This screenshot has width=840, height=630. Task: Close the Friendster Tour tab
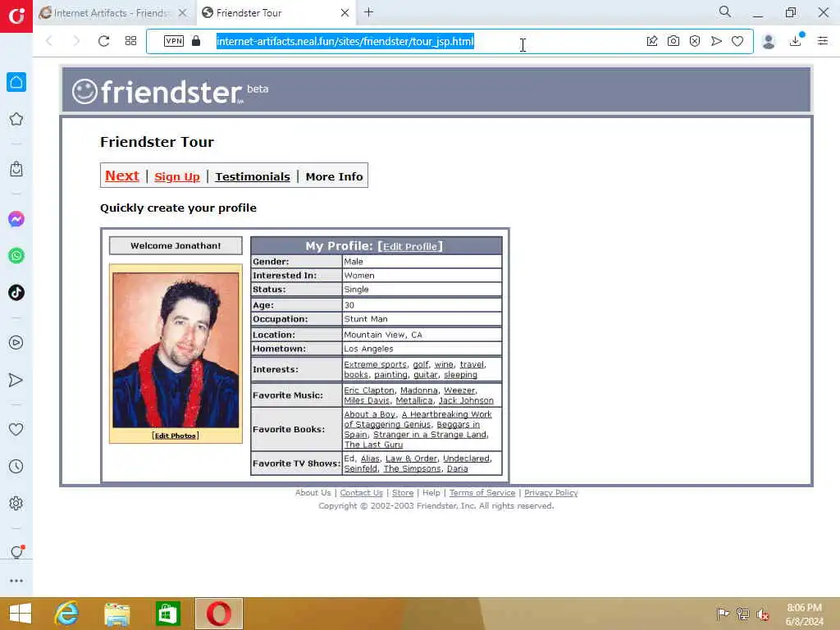(x=345, y=13)
